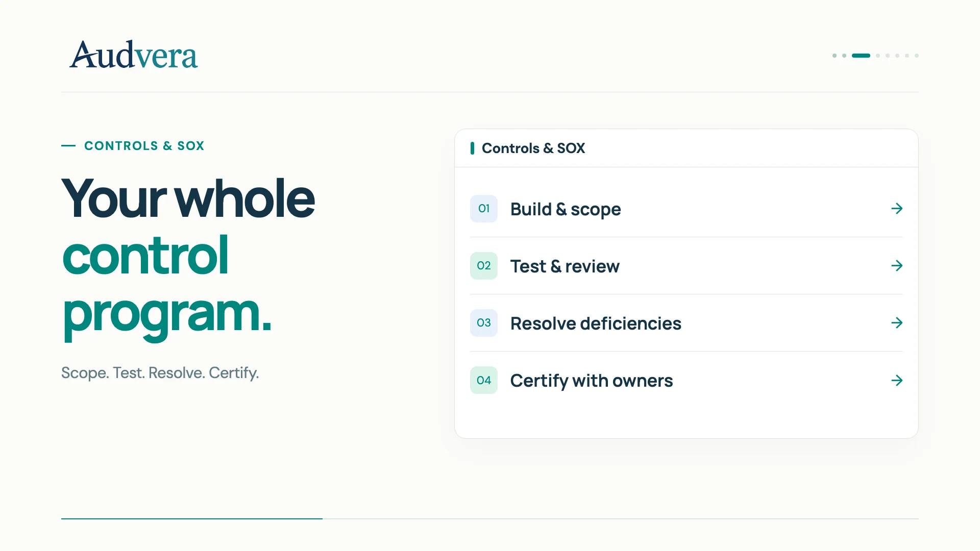Click the bottom teal progress bar

coord(192,519)
